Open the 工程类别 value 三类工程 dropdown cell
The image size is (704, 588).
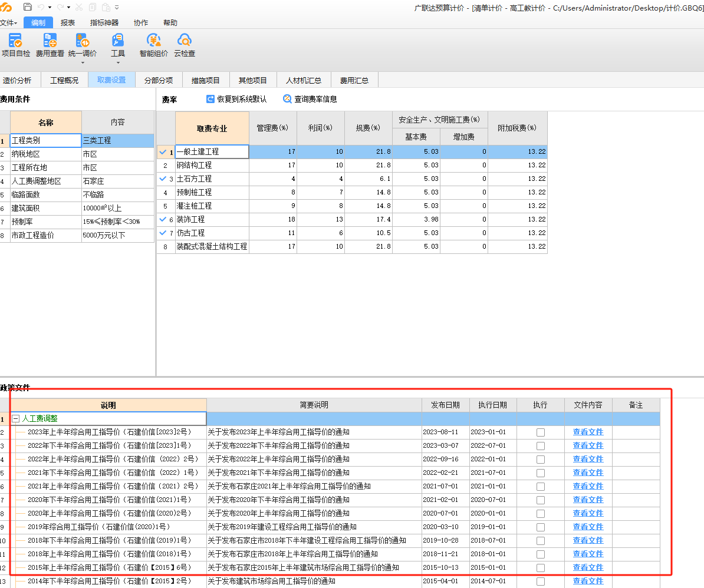pyautogui.click(x=118, y=140)
